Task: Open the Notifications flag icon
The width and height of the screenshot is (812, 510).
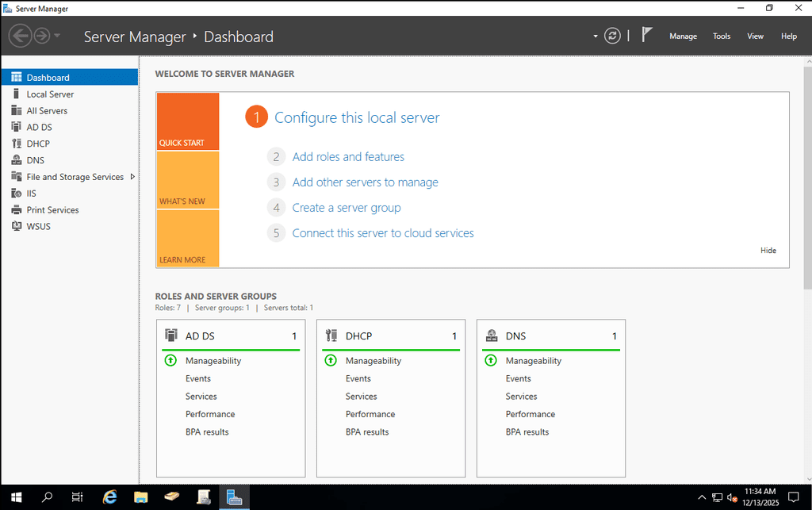Action: pyautogui.click(x=647, y=35)
